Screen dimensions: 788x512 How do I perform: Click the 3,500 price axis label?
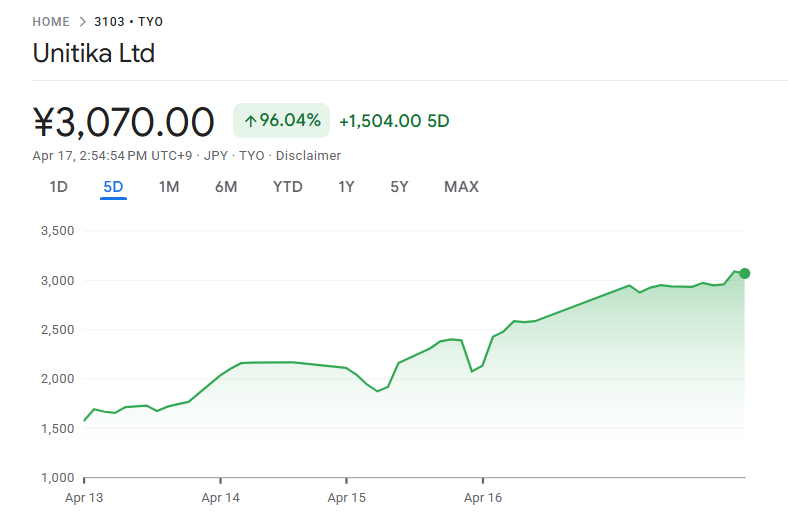coord(57,231)
